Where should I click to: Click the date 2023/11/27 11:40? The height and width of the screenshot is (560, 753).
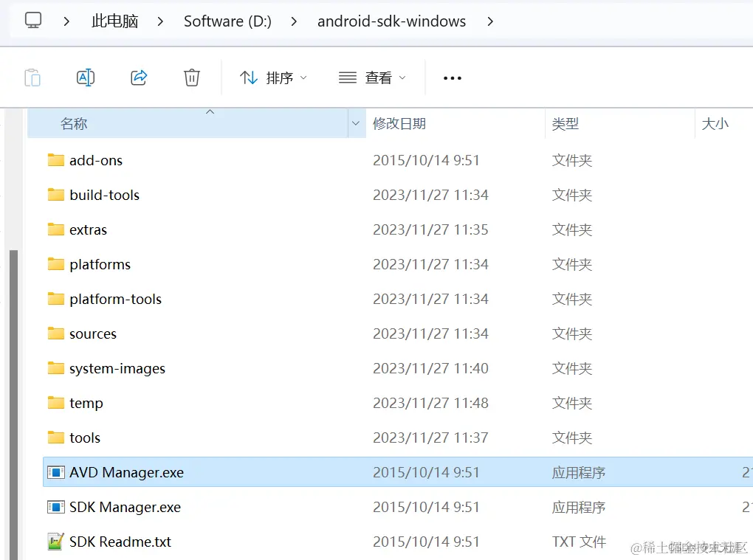pyautogui.click(x=430, y=368)
